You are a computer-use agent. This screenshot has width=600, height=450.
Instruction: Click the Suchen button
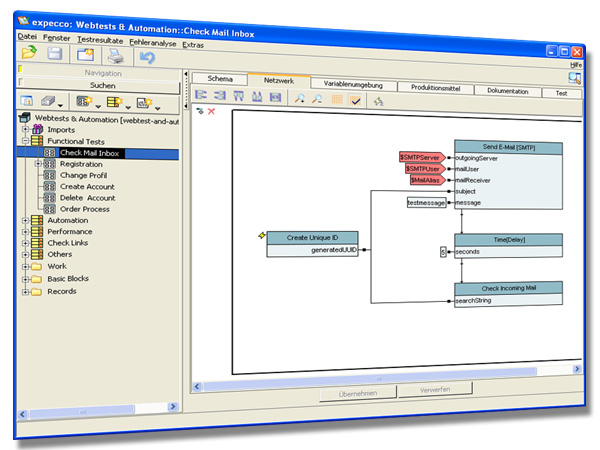click(x=102, y=86)
